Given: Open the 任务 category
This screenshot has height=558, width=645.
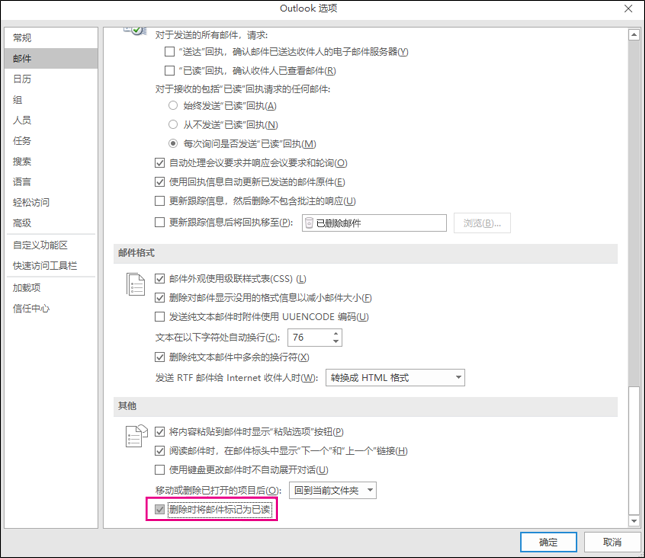Looking at the screenshot, I should 51,141.
